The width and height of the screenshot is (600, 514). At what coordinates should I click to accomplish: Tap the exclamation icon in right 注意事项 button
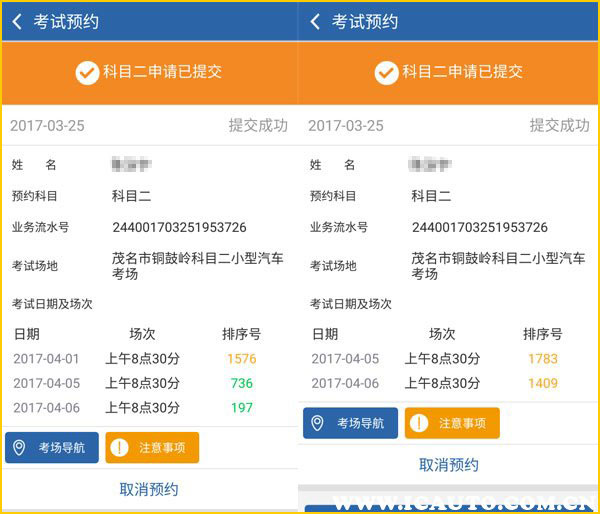pos(420,423)
